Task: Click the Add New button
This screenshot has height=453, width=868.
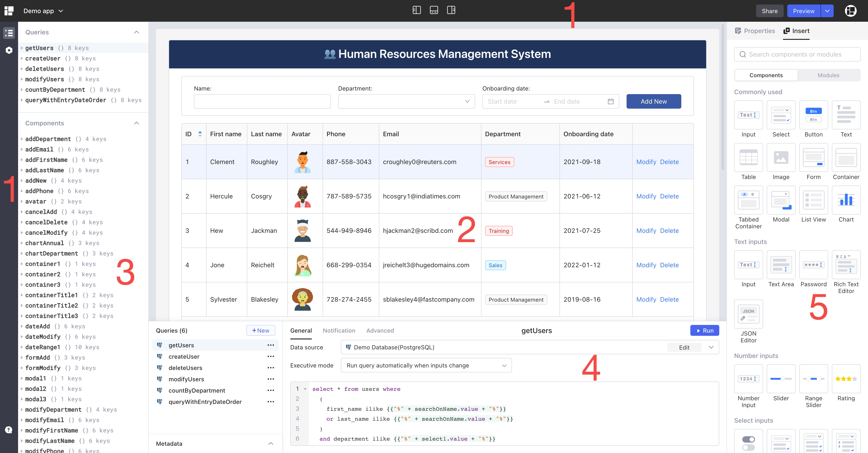Action: (x=653, y=102)
